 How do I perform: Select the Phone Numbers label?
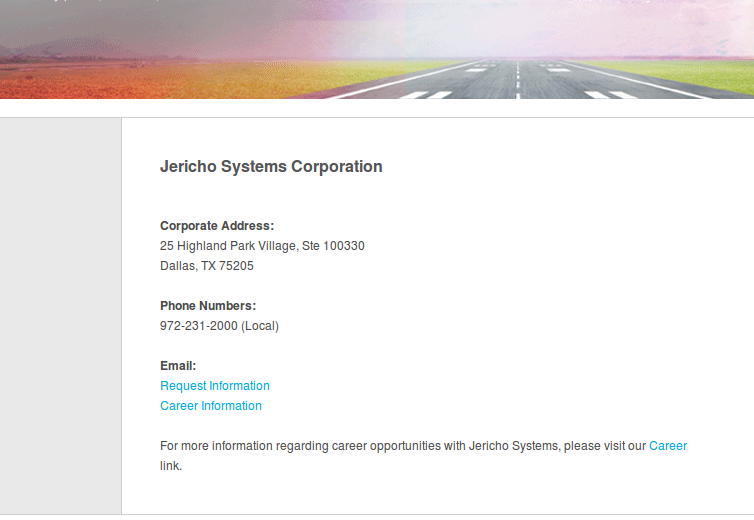pyautogui.click(x=208, y=306)
